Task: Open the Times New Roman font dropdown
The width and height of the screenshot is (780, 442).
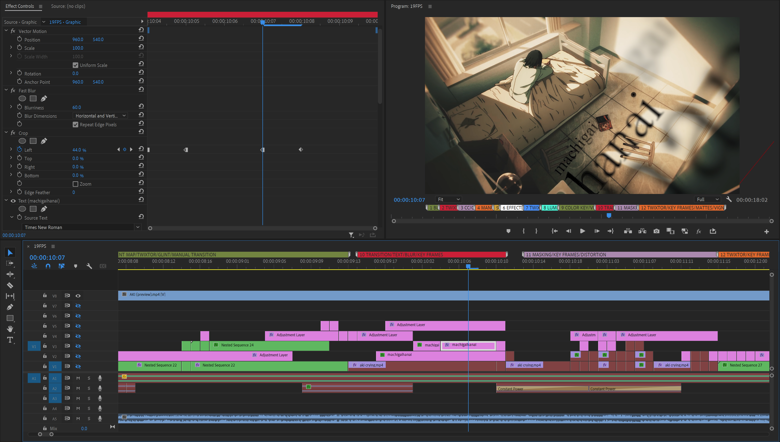Action: pos(81,227)
